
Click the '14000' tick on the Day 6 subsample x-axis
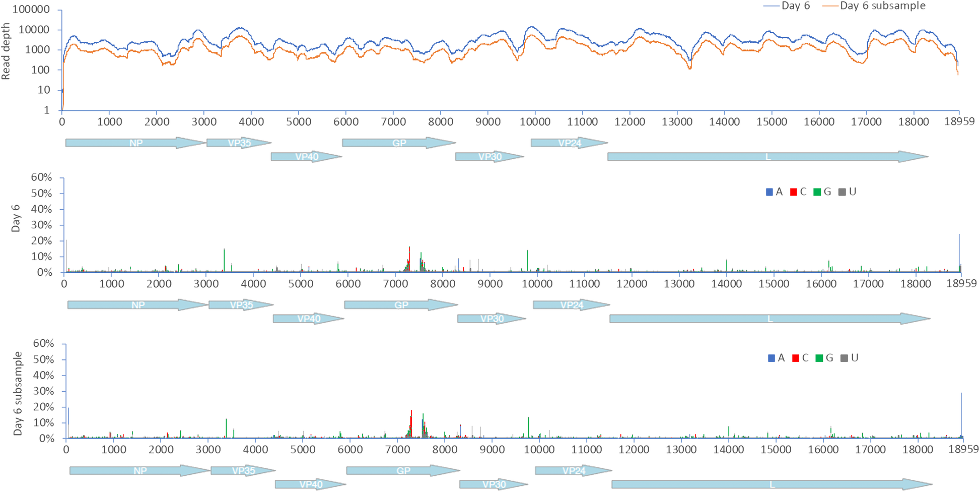[x=729, y=450]
